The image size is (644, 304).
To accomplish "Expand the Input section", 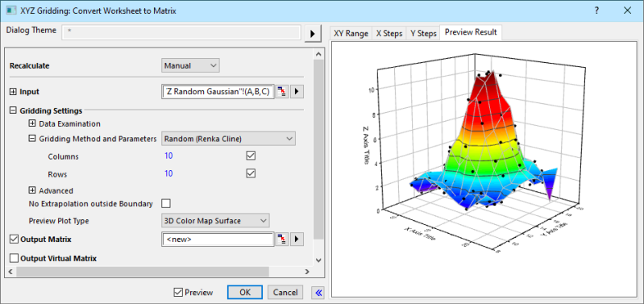I will (x=12, y=92).
